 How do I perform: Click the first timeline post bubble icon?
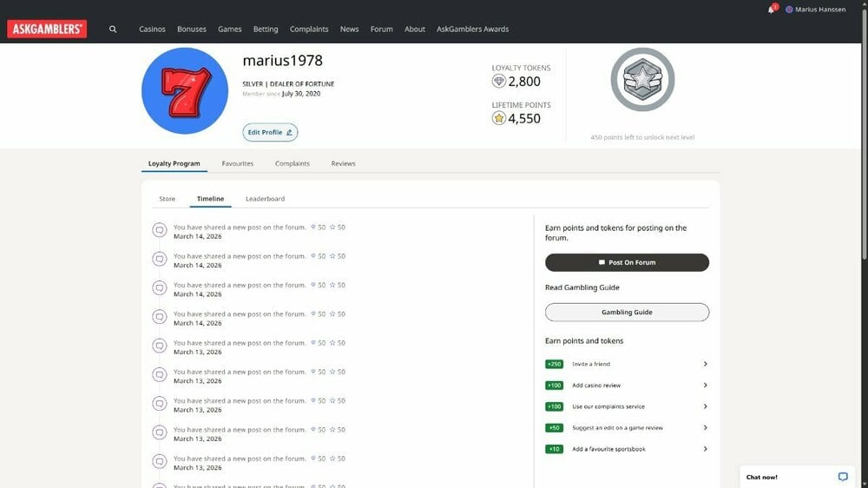click(160, 230)
